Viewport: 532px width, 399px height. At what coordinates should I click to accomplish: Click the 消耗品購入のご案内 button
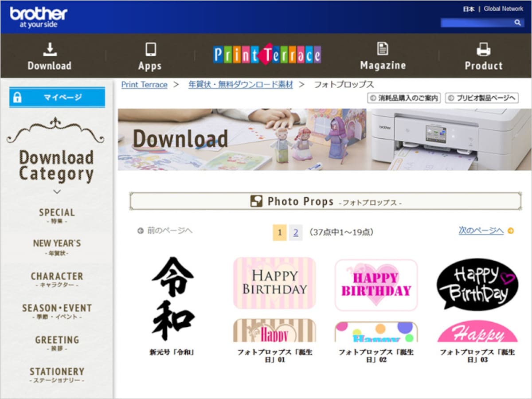pos(404,98)
